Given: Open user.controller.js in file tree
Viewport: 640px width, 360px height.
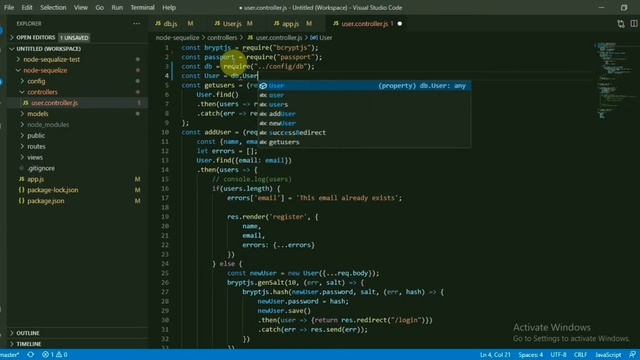Looking at the screenshot, I should [54, 103].
